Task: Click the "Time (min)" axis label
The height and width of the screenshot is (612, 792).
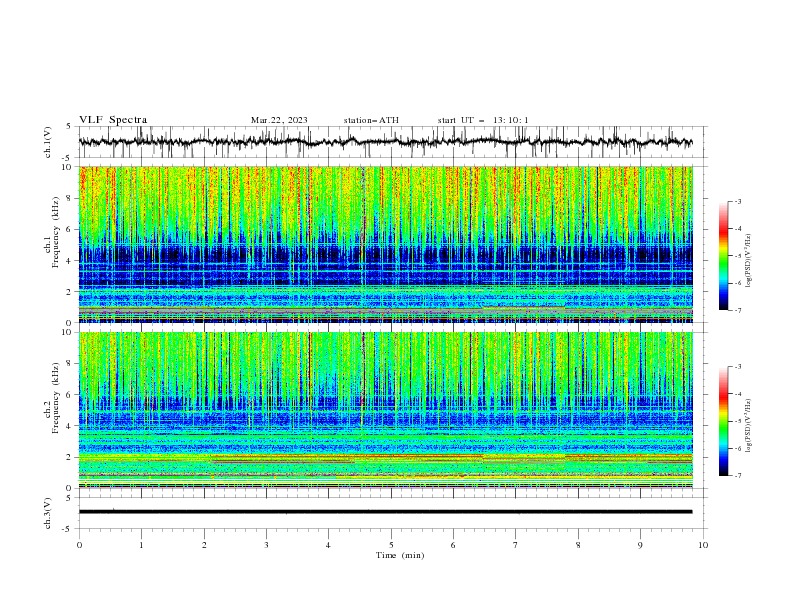Action: (x=400, y=555)
